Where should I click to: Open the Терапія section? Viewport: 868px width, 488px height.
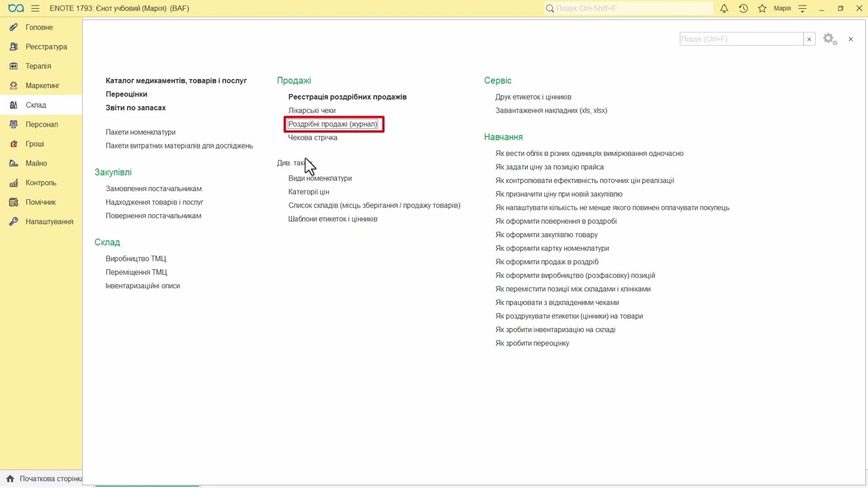tap(38, 66)
